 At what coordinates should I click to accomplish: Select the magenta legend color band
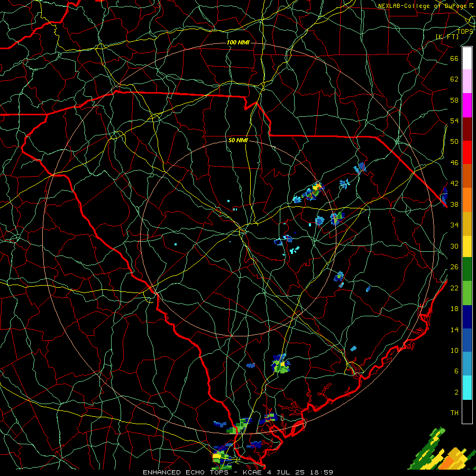467,105
